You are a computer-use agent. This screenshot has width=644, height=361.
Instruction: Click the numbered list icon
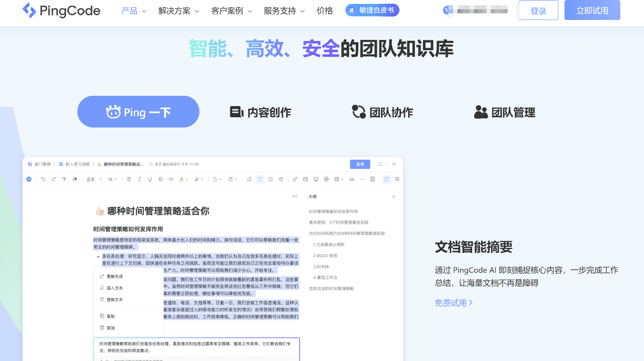(249, 179)
